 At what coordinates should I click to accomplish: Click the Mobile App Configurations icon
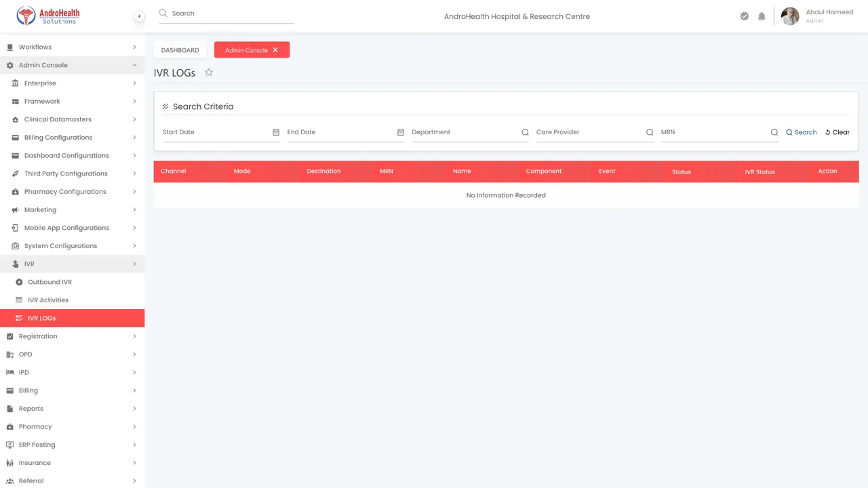(x=16, y=228)
